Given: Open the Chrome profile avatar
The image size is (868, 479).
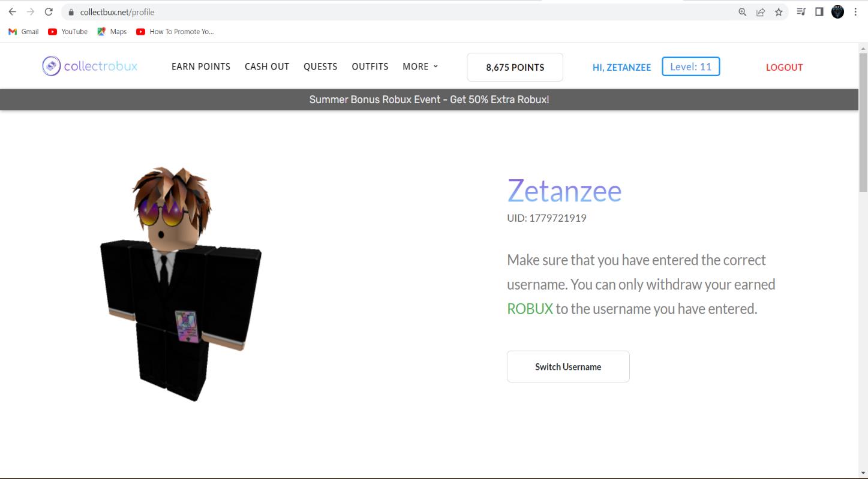Looking at the screenshot, I should pos(837,12).
